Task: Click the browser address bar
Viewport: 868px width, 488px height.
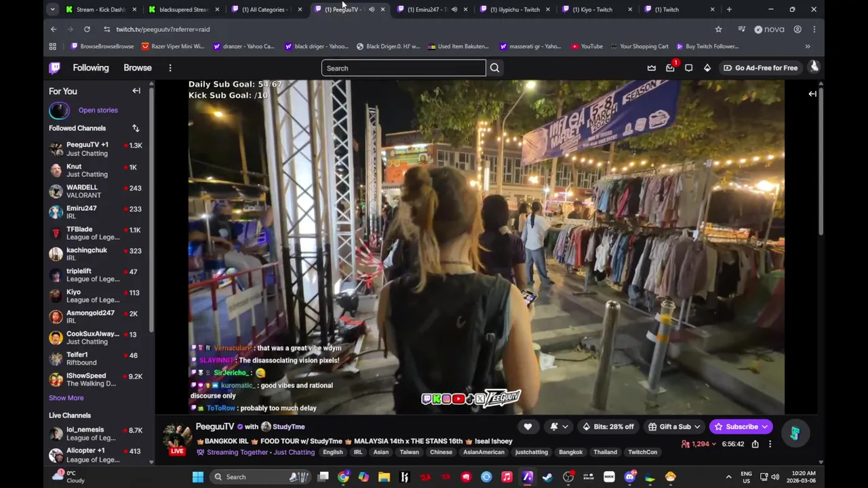Action: [x=407, y=29]
